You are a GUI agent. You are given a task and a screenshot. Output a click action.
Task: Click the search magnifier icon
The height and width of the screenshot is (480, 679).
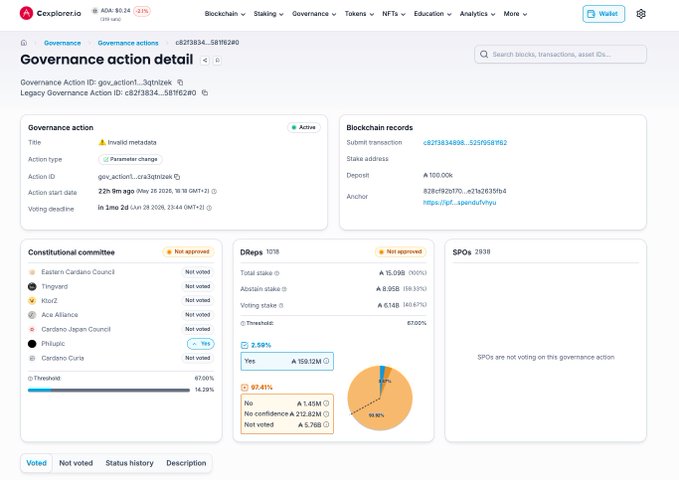point(484,54)
